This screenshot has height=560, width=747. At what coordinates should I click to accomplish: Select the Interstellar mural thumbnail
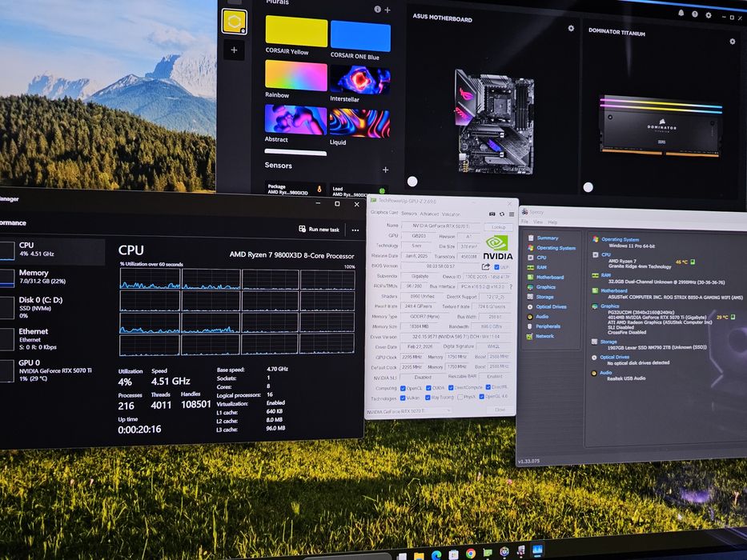click(x=359, y=79)
